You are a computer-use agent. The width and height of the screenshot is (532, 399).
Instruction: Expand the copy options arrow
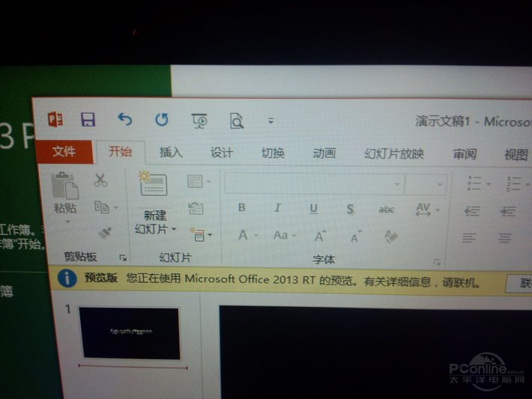tap(116, 207)
